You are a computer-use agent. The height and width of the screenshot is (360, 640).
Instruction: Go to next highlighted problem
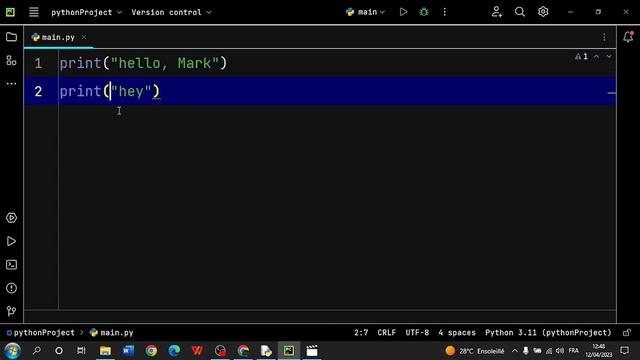point(609,57)
